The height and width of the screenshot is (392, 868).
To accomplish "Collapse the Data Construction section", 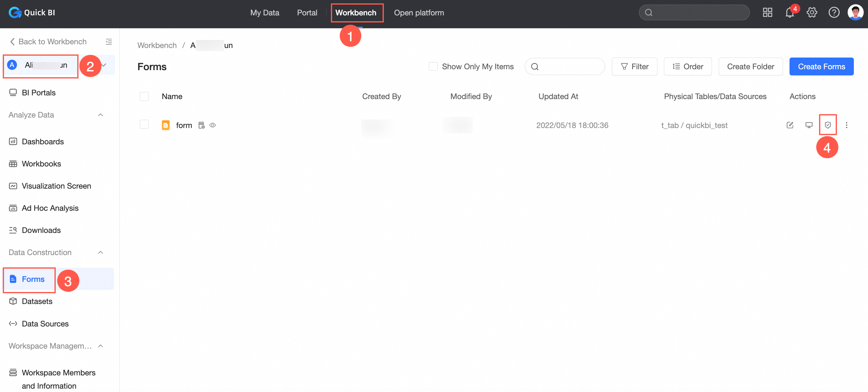I will [x=100, y=253].
